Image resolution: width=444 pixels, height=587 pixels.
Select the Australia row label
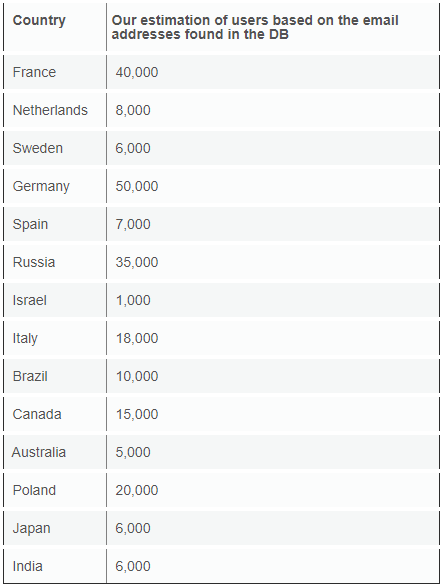tap(39, 452)
